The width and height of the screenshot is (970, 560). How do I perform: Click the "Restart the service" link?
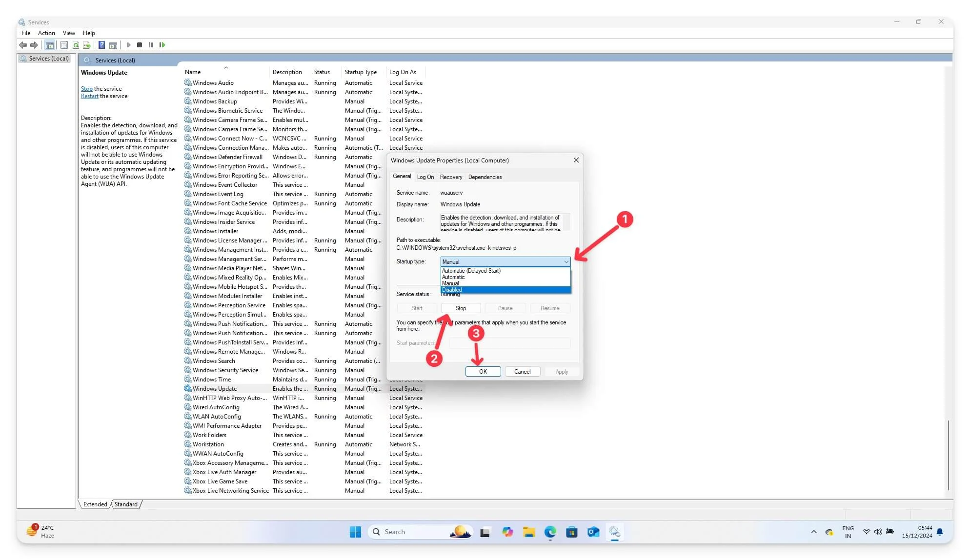click(x=89, y=96)
